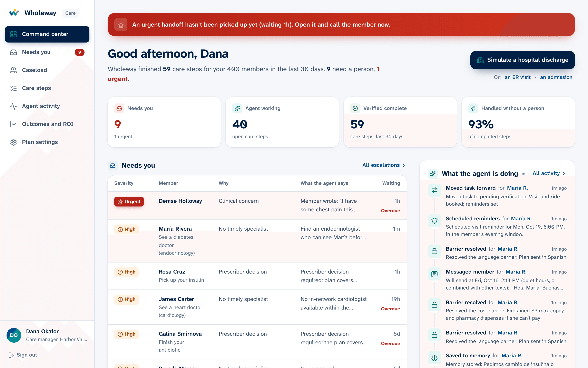
Task: Click the unlock icon for the cost barrier entry
Action: [x=434, y=304]
